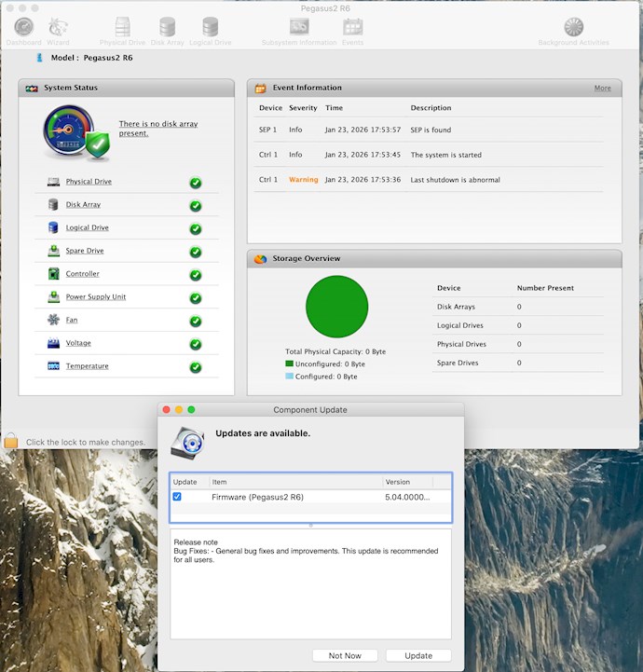
Task: Open the Physical Drive toolbar icon
Action: 123,29
